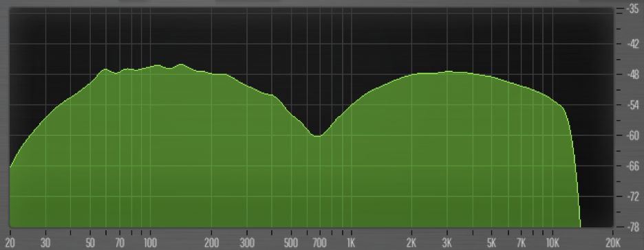Click the spectrum curve at 3K
Screen dimensions: 644x250
[447, 71]
